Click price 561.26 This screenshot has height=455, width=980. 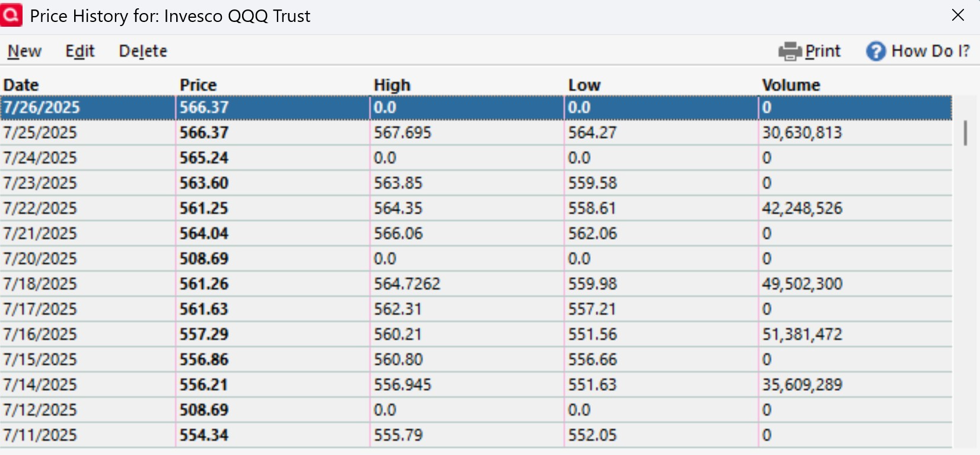pyautogui.click(x=204, y=284)
